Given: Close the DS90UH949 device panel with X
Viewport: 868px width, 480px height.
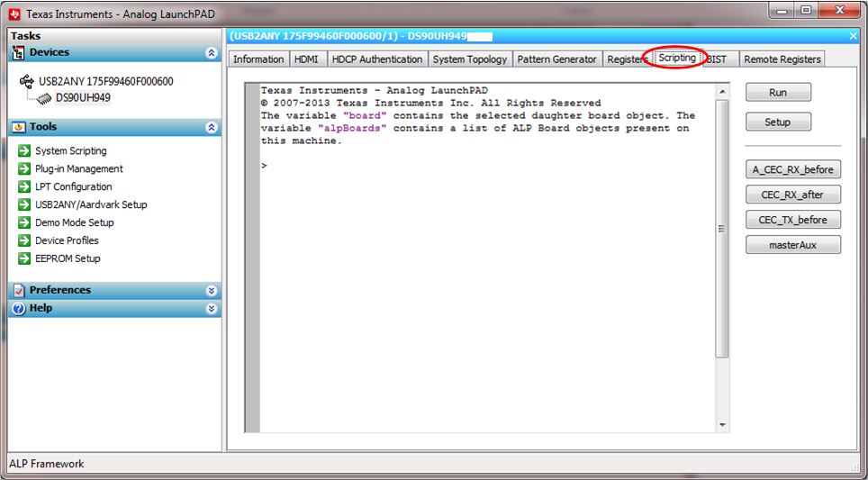Looking at the screenshot, I should 853,36.
